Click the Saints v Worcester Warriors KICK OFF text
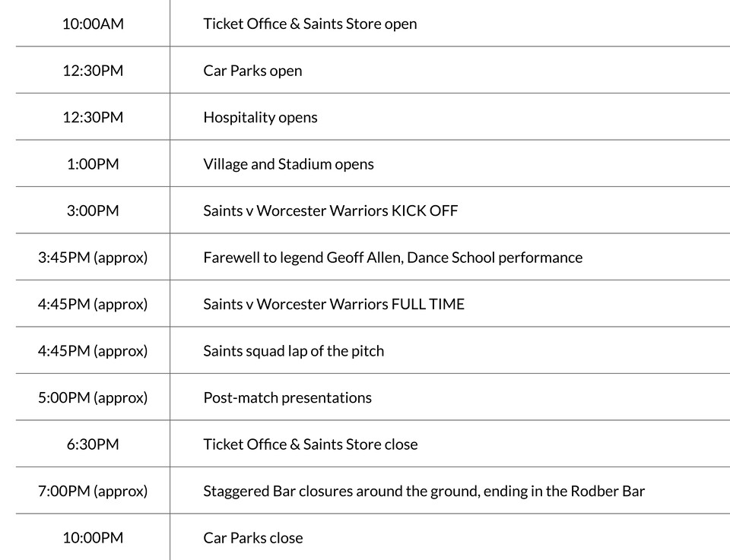The image size is (730, 560). click(330, 210)
